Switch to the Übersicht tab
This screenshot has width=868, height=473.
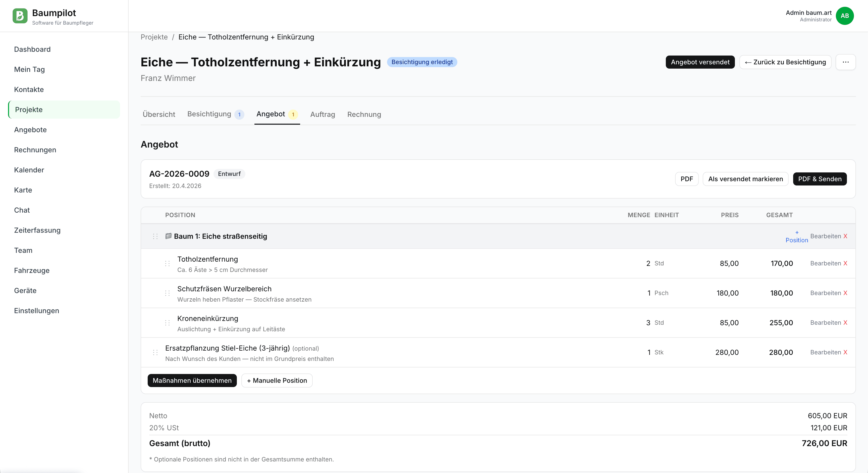[x=159, y=114]
